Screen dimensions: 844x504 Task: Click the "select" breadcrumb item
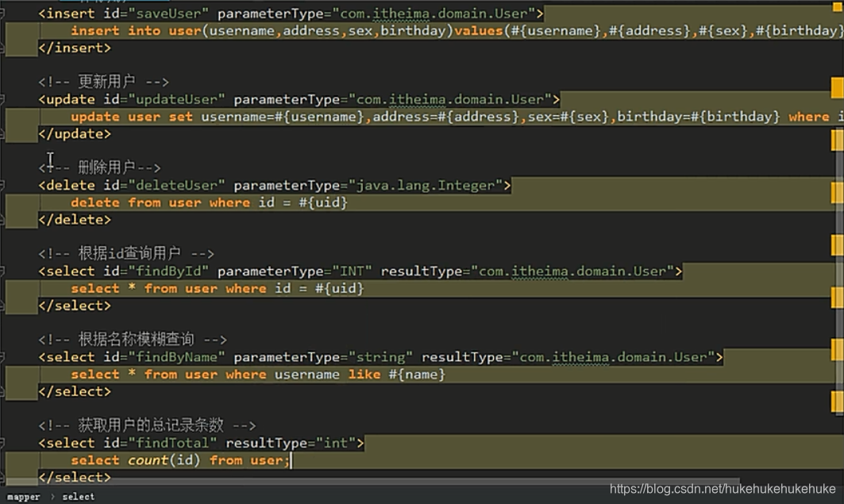(79, 497)
